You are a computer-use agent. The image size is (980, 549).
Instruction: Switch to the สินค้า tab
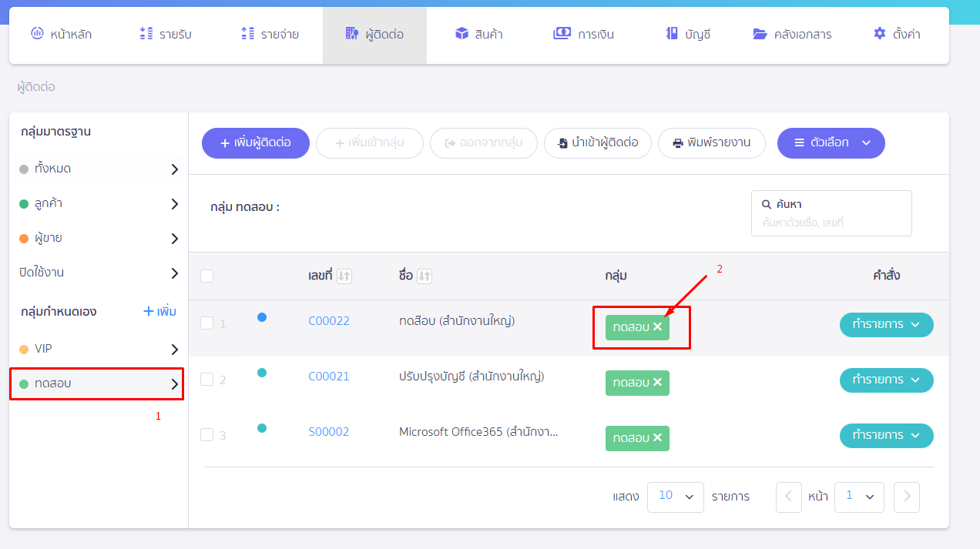(478, 34)
